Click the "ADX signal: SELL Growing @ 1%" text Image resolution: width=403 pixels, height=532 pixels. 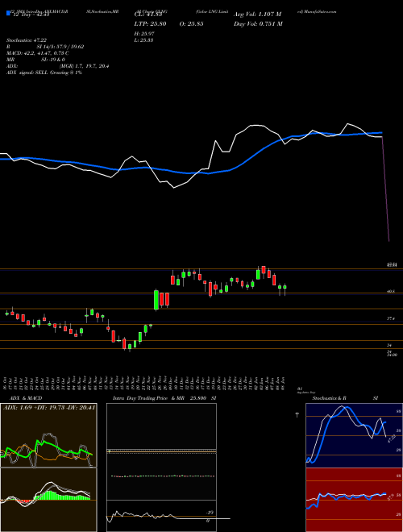click(44, 73)
